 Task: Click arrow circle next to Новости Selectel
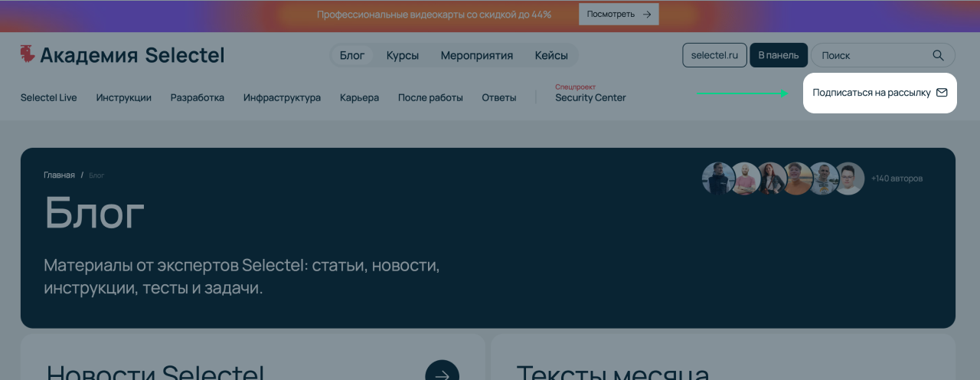(x=442, y=370)
